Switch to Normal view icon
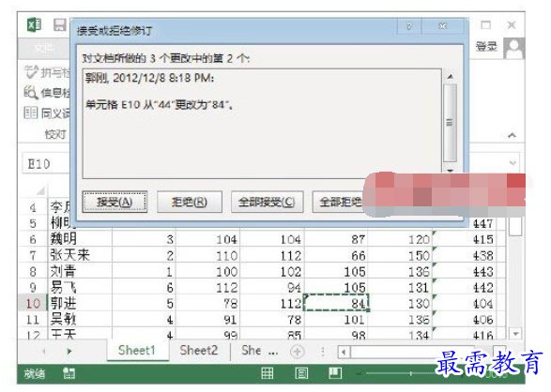This screenshot has width=551, height=392. [268, 373]
